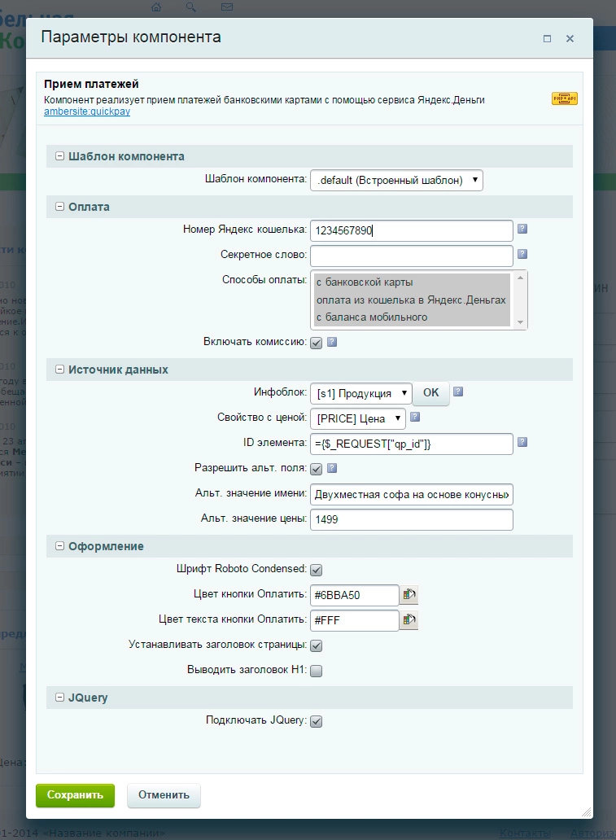
Task: Toggle Включать комиссию checkbox
Action: pyautogui.click(x=317, y=343)
